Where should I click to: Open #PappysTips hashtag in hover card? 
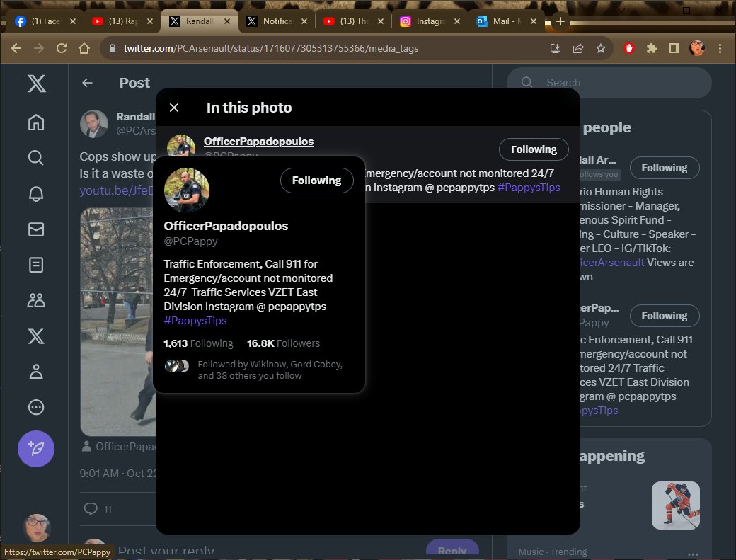point(195,321)
